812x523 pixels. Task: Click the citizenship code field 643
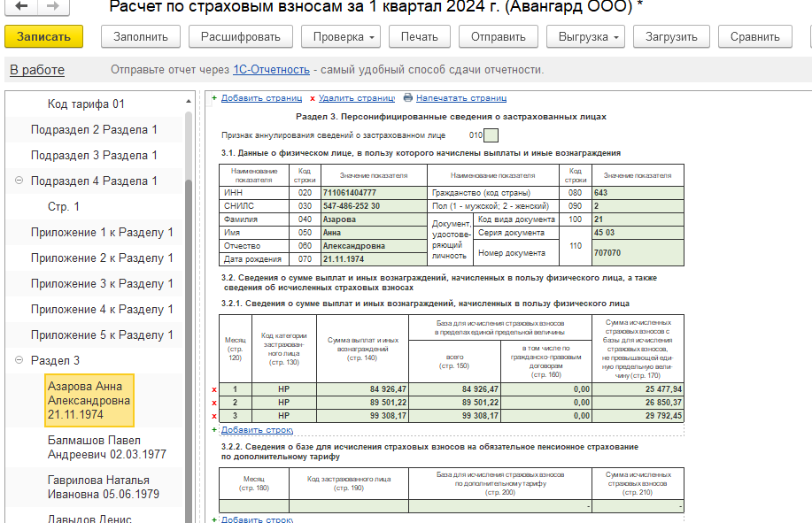638,192
